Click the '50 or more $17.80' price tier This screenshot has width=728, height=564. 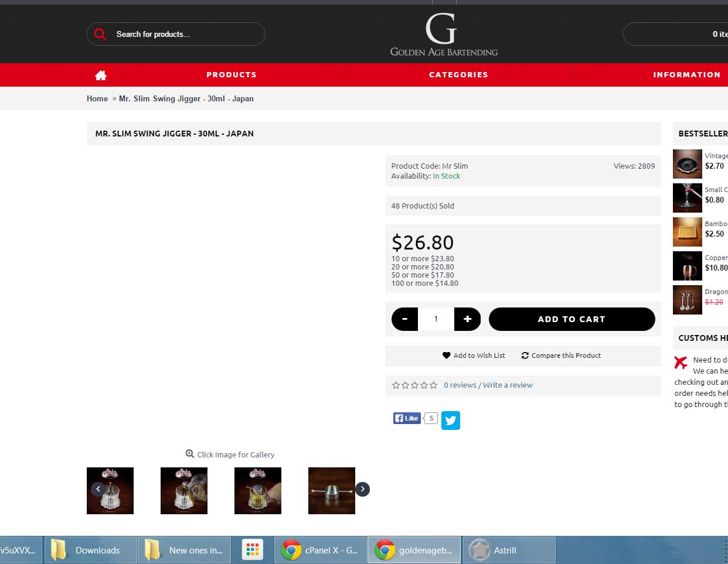point(423,275)
